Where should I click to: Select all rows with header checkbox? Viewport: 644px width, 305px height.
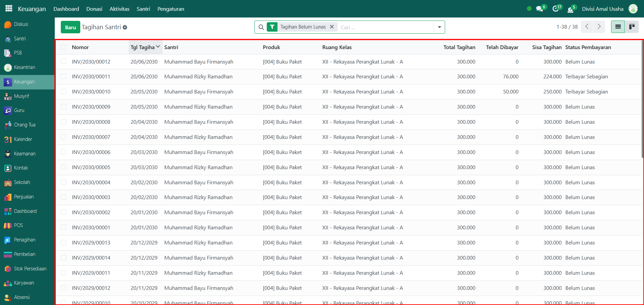click(63, 47)
